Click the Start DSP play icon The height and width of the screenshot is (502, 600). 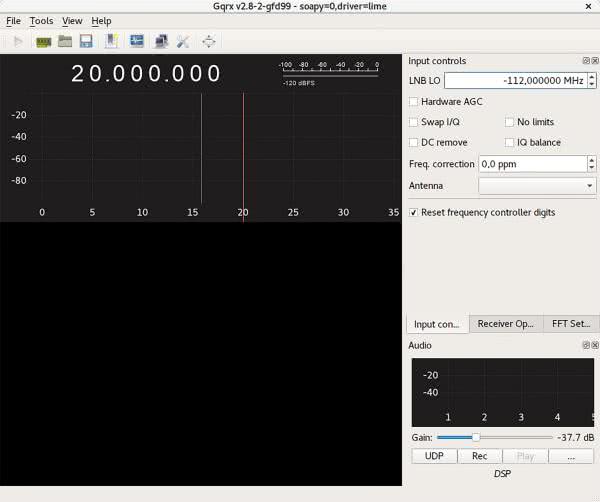coord(18,41)
